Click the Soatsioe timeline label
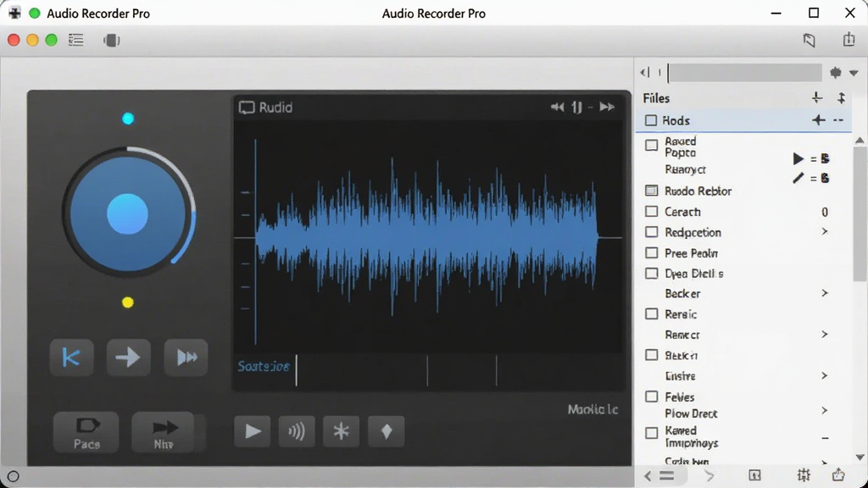Image resolution: width=868 pixels, height=488 pixels. click(x=264, y=366)
